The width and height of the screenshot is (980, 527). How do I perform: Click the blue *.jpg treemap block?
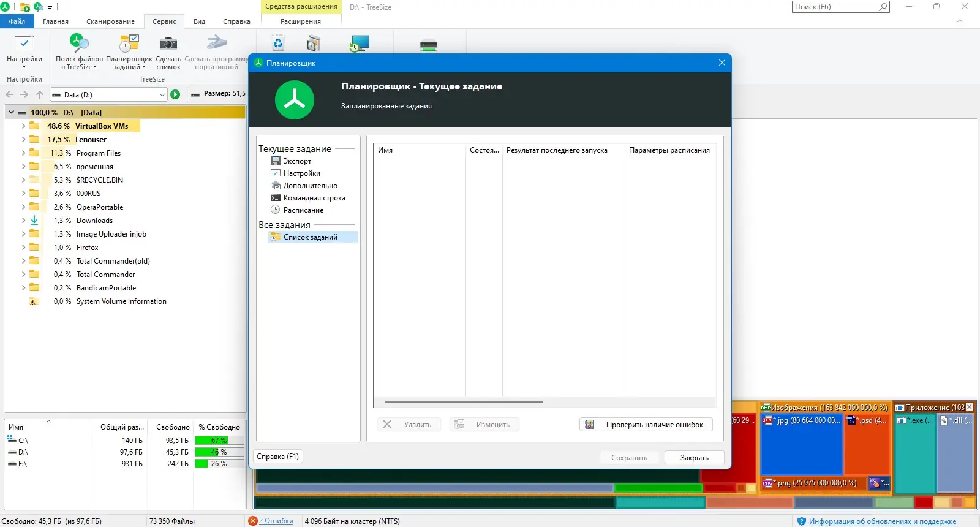coord(802,445)
